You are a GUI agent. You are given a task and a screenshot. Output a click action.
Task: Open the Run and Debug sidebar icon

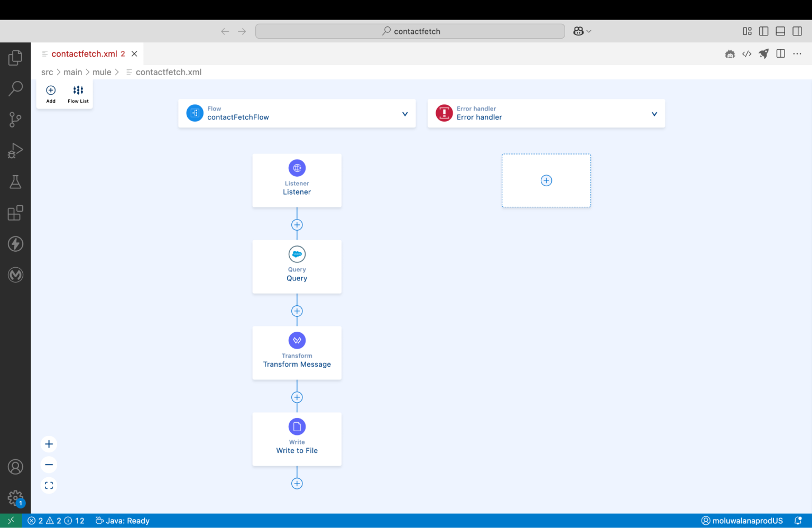point(15,150)
